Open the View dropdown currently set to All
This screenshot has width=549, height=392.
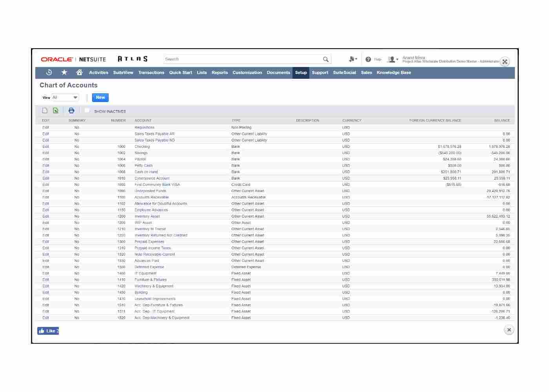[x=65, y=97]
